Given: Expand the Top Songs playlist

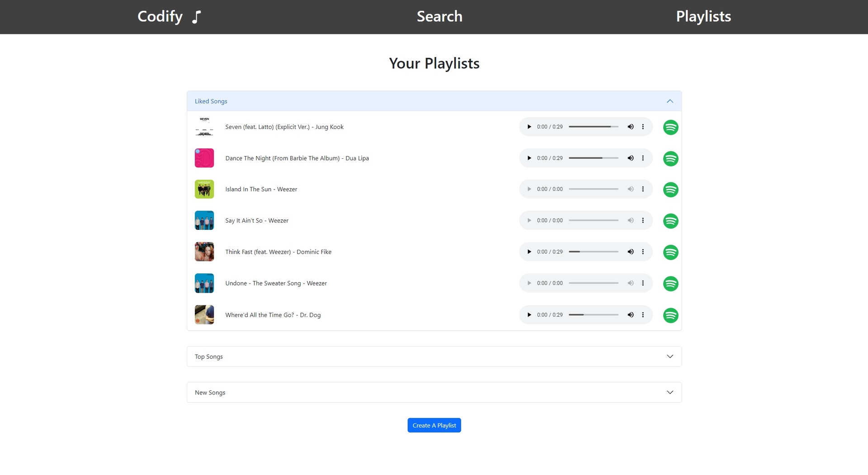Looking at the screenshot, I should coord(434,356).
